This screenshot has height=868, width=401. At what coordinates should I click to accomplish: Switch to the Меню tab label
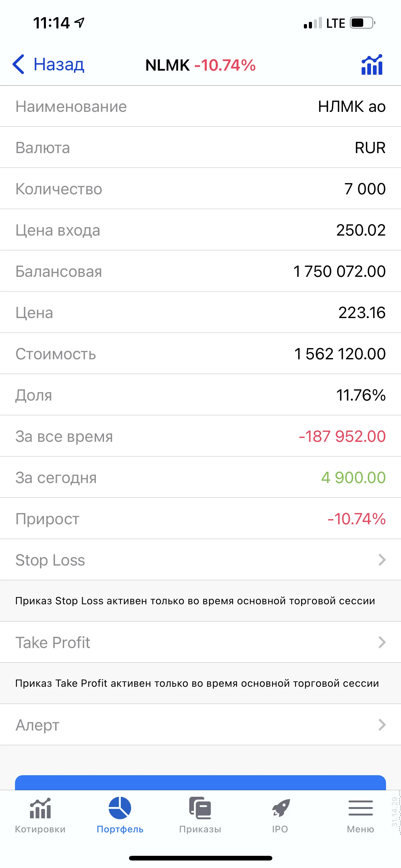[361, 829]
